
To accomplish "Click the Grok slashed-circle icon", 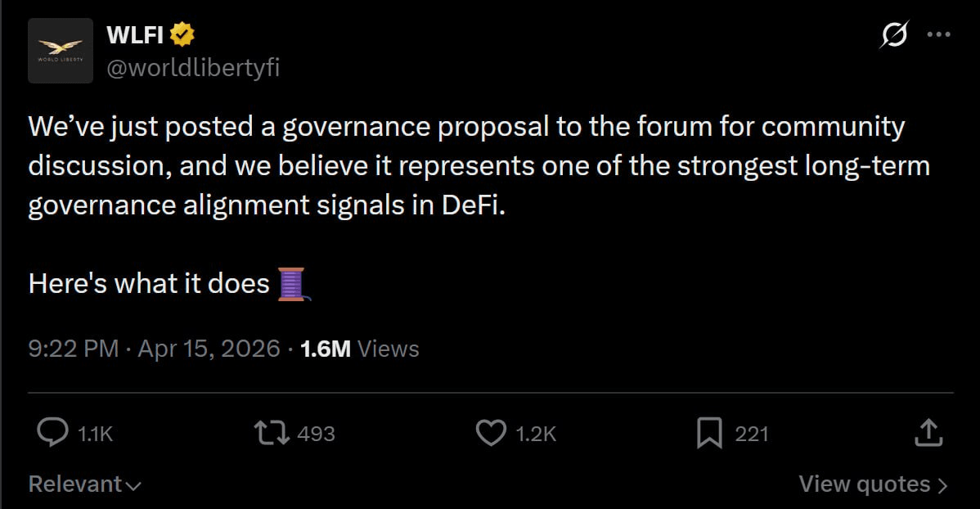I will point(892,35).
